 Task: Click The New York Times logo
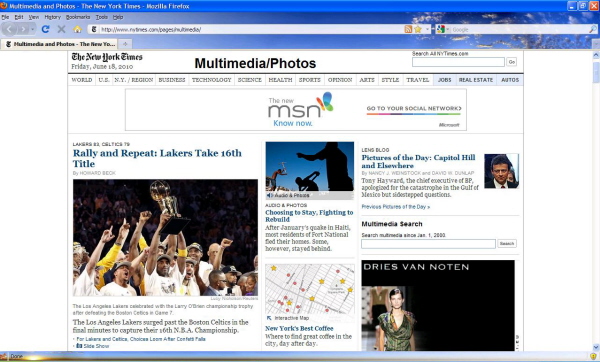(107, 57)
